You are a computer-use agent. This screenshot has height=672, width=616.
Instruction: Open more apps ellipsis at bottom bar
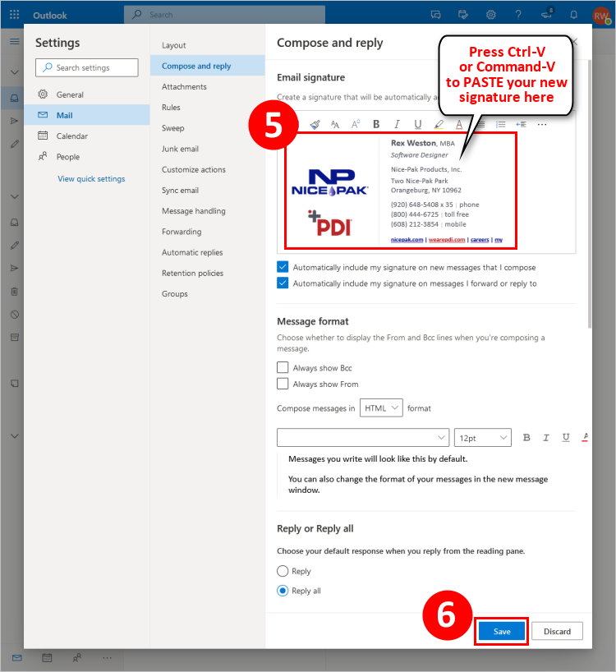tap(107, 658)
